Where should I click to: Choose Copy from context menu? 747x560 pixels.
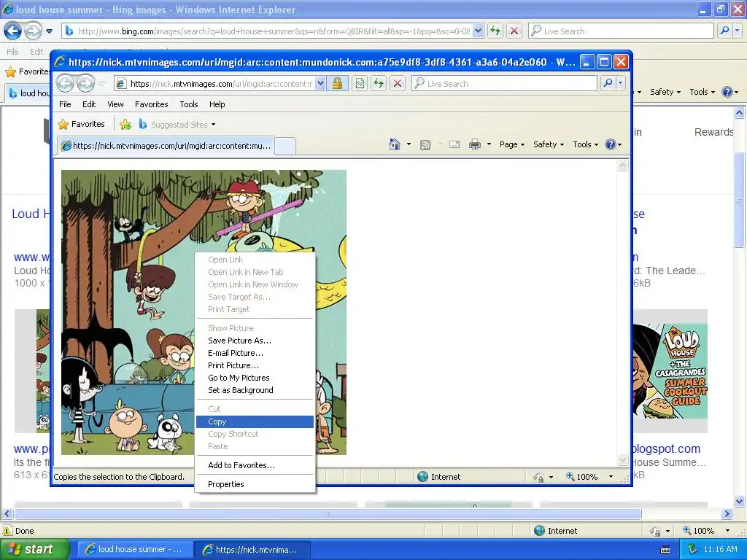255,421
